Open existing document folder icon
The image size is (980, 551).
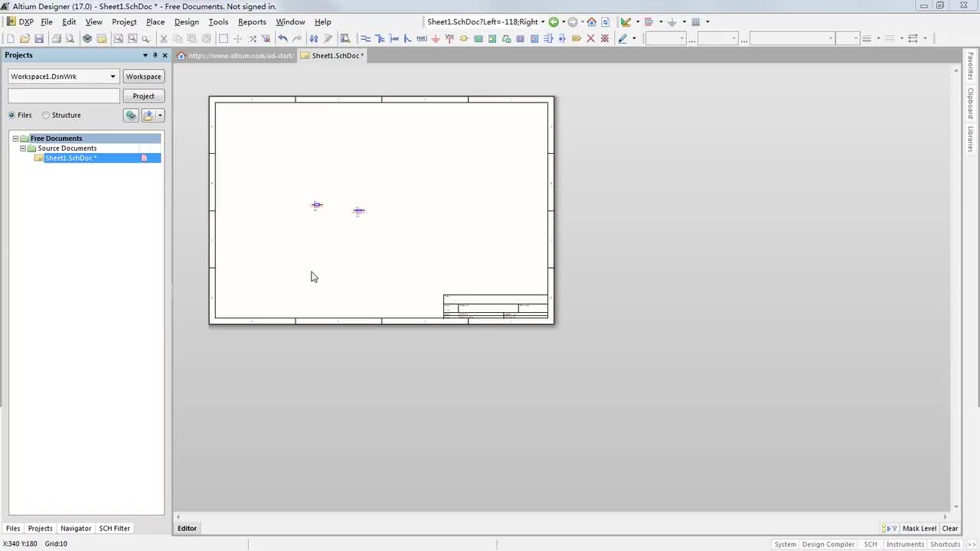[x=24, y=38]
